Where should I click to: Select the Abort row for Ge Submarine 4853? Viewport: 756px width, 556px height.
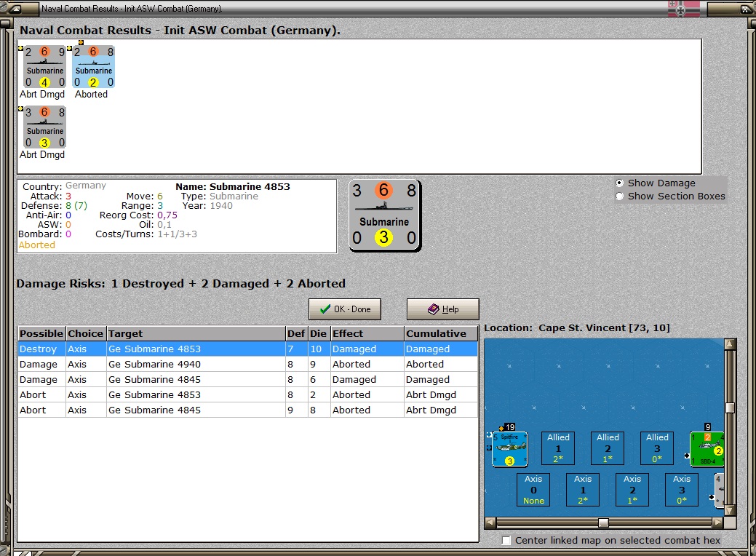pyautogui.click(x=248, y=394)
